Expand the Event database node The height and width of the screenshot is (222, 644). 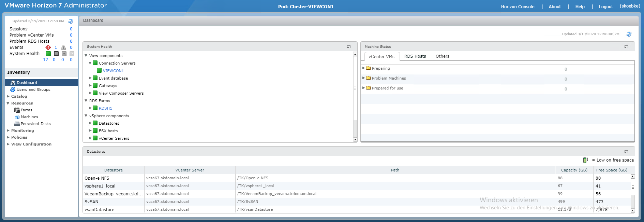point(90,78)
